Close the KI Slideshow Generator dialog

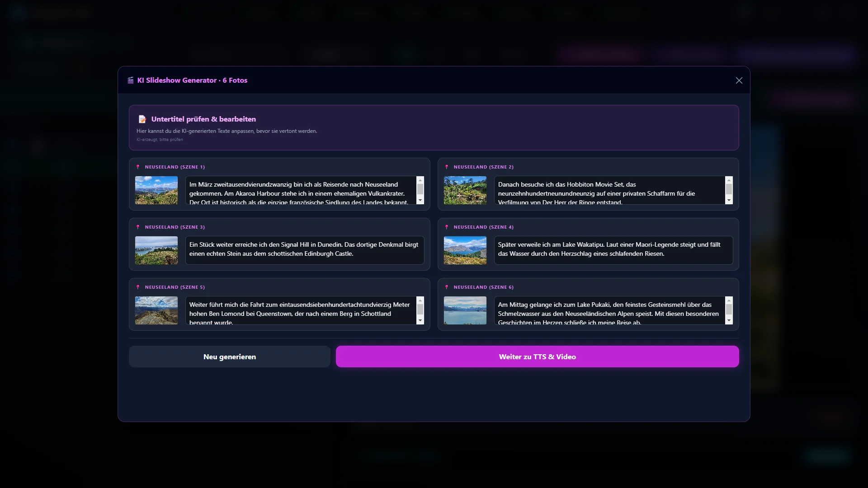739,80
